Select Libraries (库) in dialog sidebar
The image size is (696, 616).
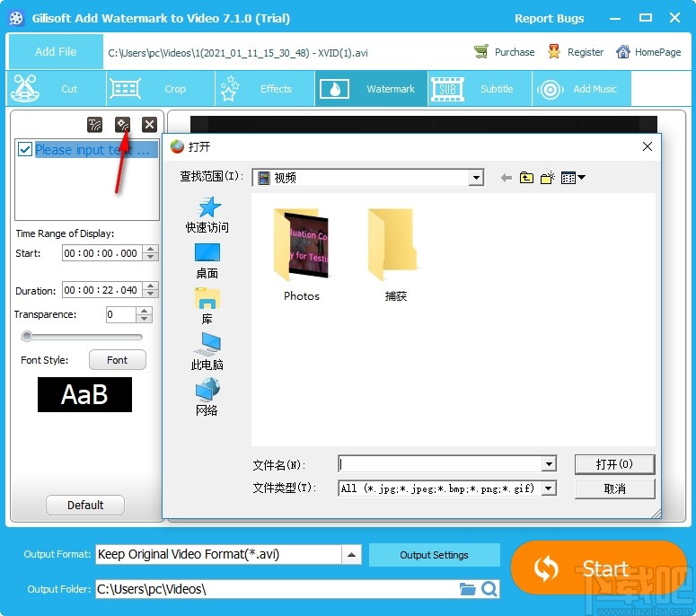click(207, 307)
